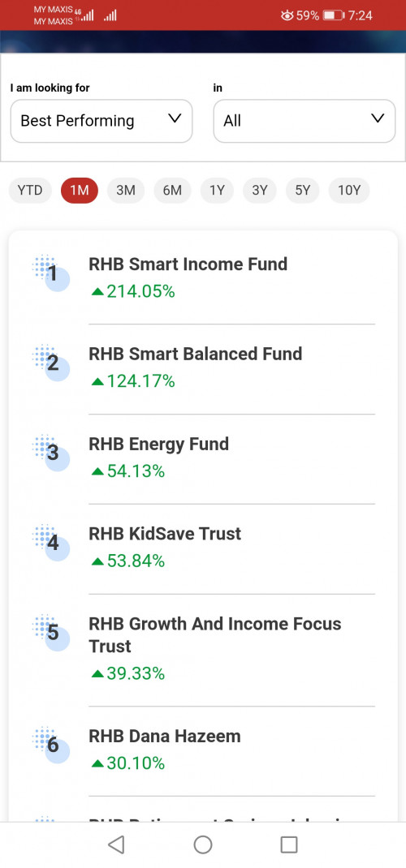Tap the recent apps square icon
Viewport: 406px width, 868px height.
[289, 844]
